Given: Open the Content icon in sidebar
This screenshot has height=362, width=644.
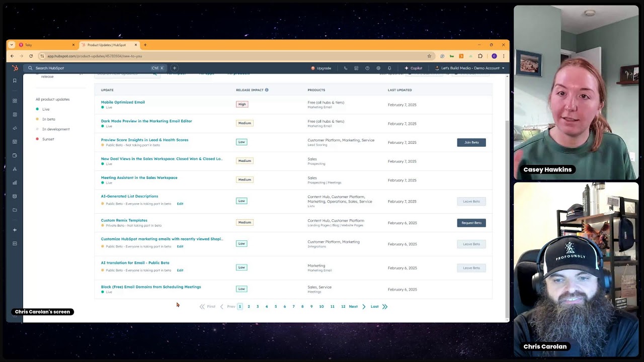Looking at the screenshot, I should (15, 142).
